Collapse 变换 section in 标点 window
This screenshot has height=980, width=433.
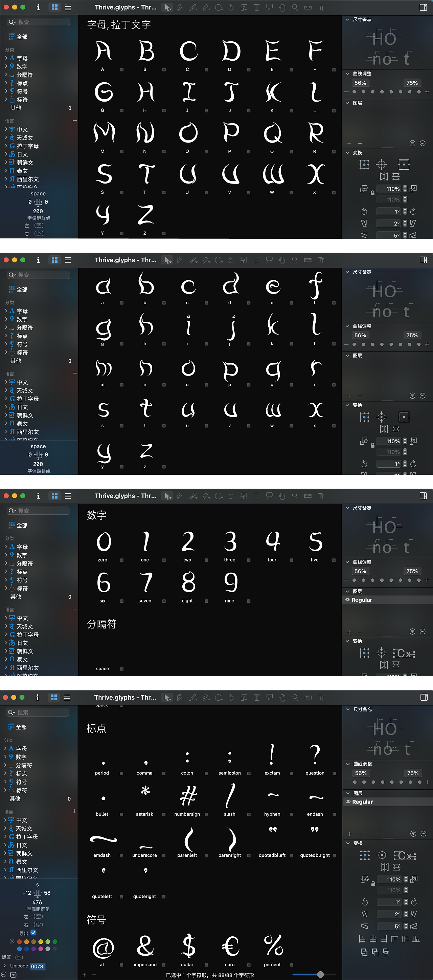pos(348,843)
